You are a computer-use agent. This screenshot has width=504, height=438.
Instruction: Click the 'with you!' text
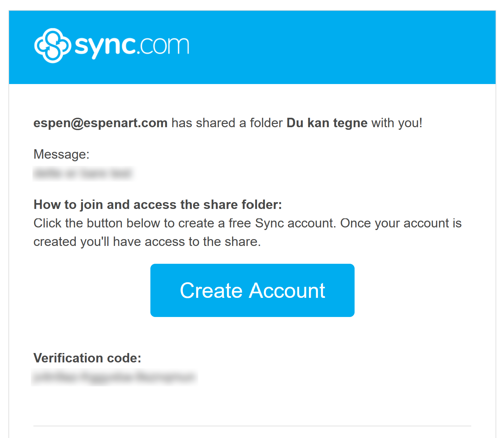pyautogui.click(x=397, y=123)
